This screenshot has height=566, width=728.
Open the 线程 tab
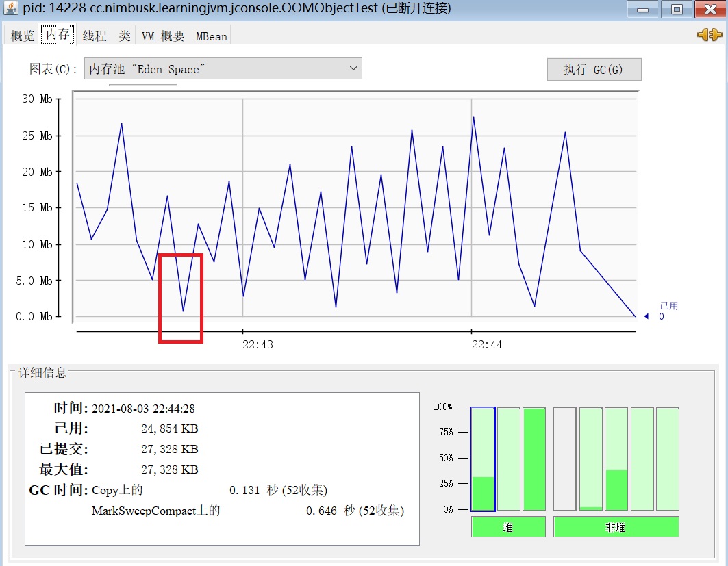[x=95, y=36]
